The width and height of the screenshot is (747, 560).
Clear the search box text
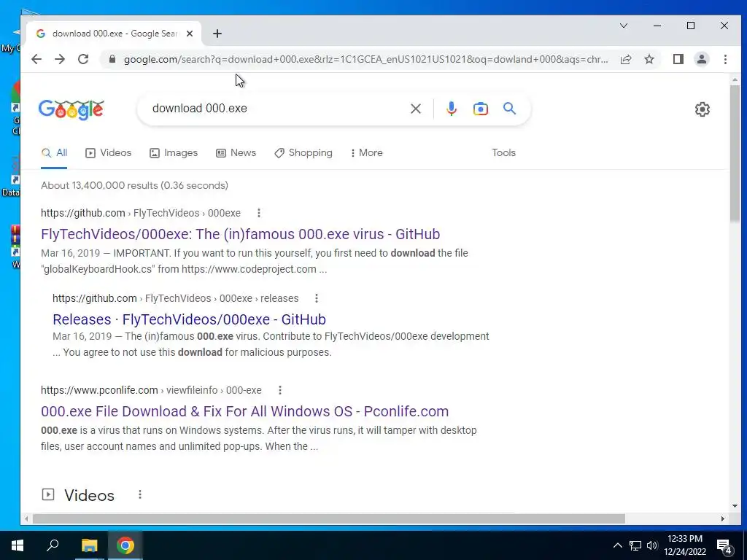click(415, 109)
